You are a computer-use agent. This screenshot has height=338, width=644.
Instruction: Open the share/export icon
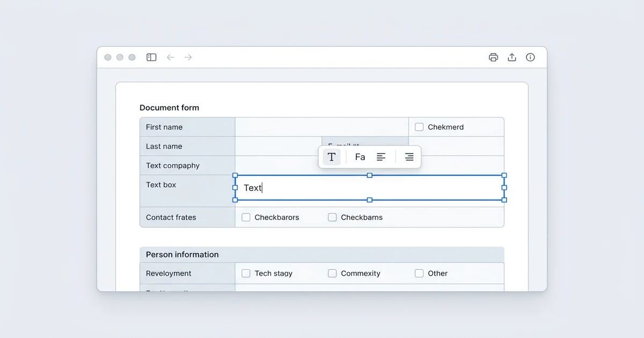[512, 57]
